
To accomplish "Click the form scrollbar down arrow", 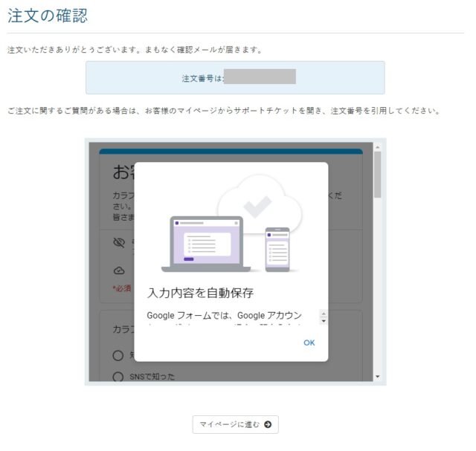I will 377,377.
